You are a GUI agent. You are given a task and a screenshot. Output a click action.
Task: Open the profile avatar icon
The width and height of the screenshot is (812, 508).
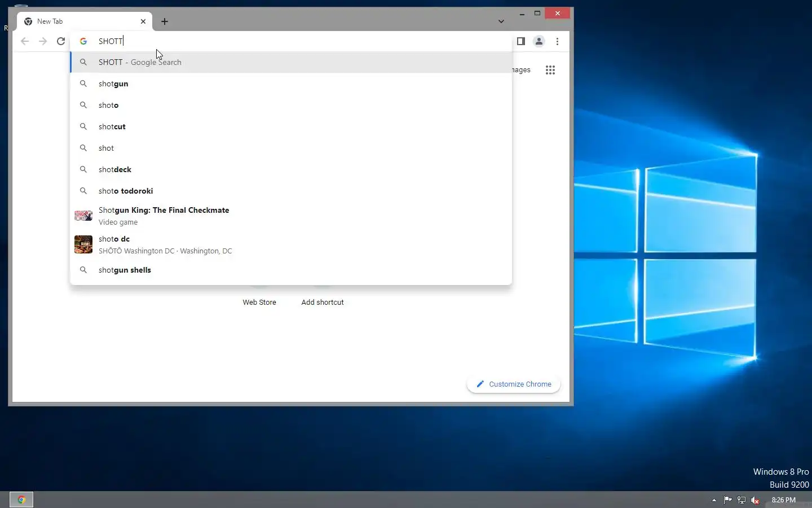539,41
